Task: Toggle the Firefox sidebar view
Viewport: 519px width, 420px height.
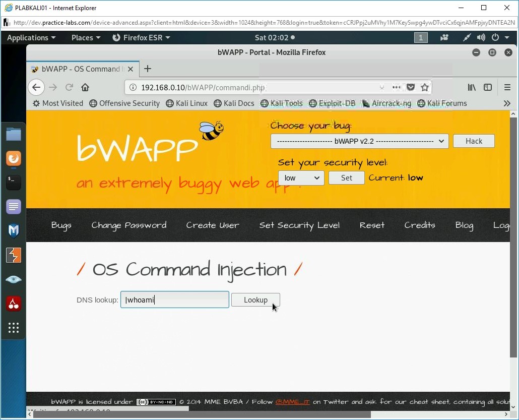Action: (x=488, y=87)
